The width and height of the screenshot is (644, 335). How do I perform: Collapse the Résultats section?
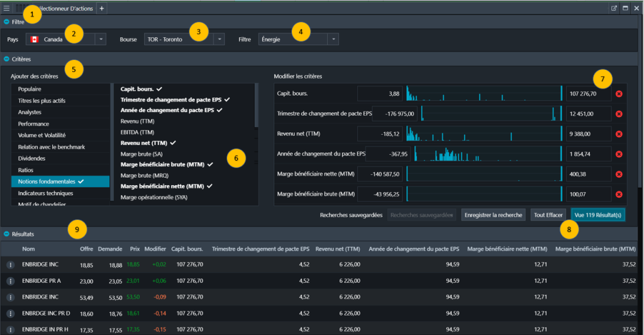coord(6,234)
